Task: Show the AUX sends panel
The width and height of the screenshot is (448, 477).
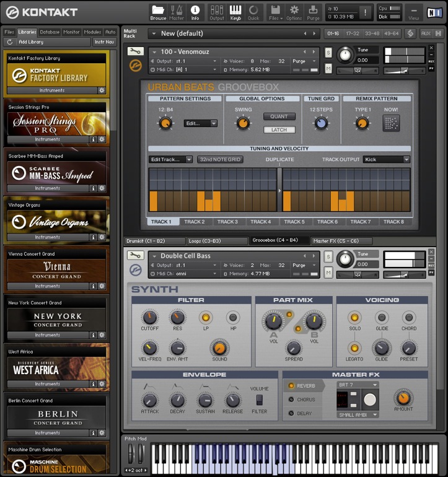Action: [x=426, y=33]
